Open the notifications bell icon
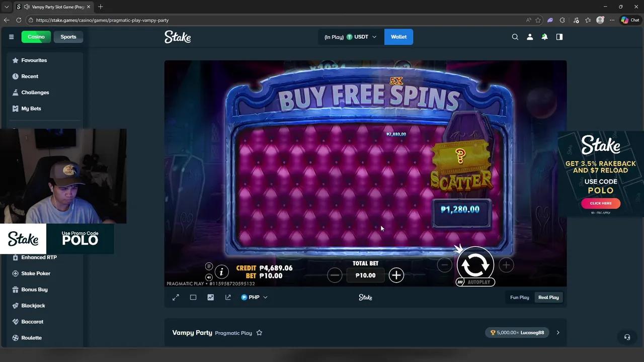 [x=544, y=37]
